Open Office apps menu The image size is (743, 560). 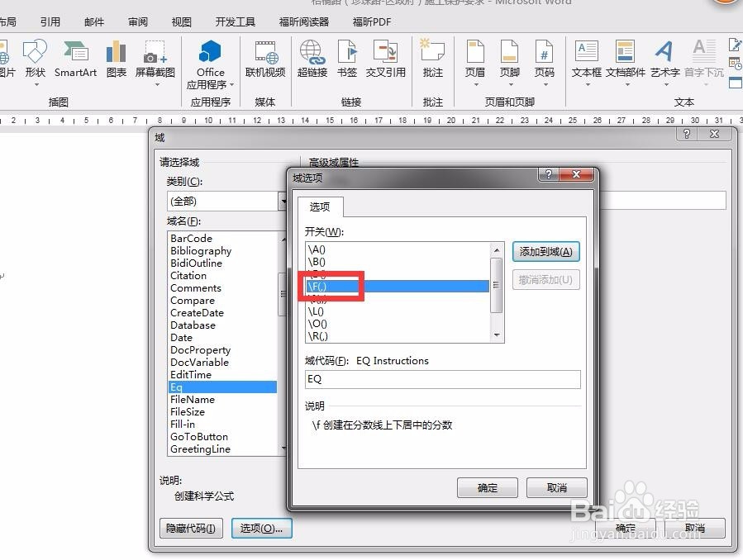click(211, 64)
